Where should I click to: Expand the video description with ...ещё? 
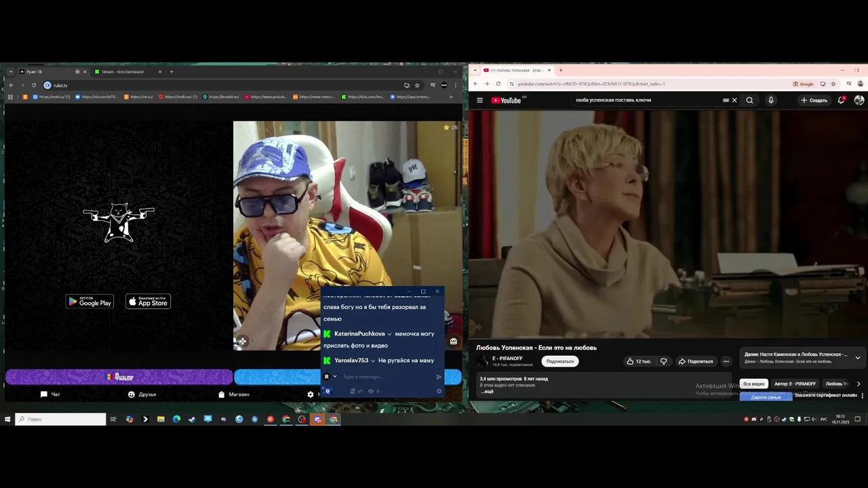click(x=488, y=392)
